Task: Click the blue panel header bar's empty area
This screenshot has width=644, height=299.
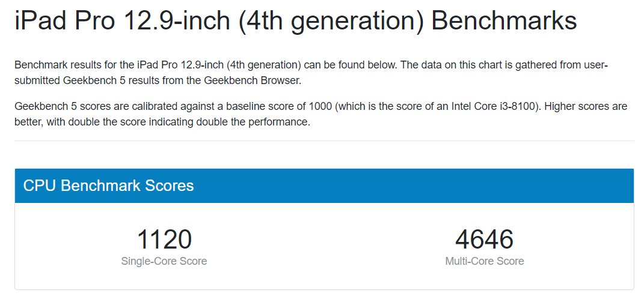Action: [x=421, y=186]
